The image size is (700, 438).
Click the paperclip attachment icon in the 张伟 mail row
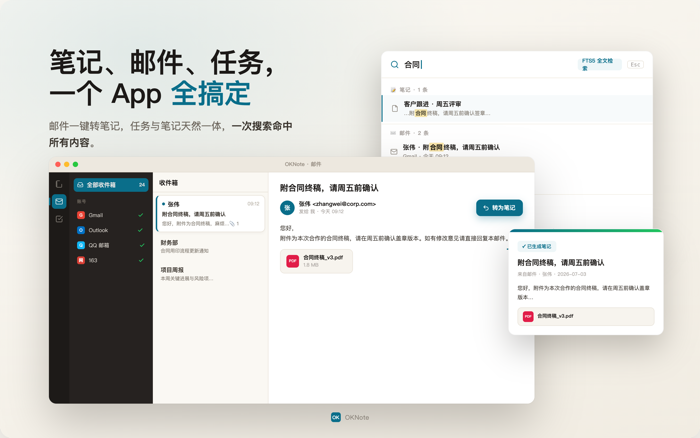click(x=232, y=224)
